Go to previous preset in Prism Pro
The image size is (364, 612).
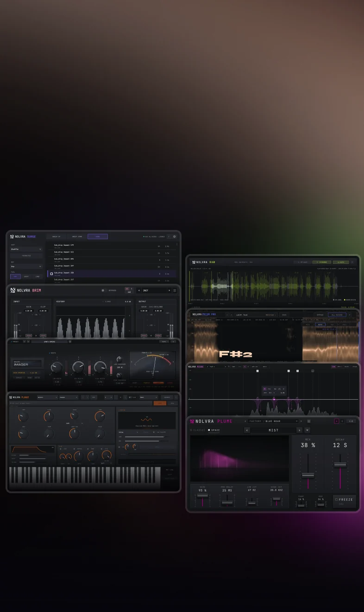227,315
